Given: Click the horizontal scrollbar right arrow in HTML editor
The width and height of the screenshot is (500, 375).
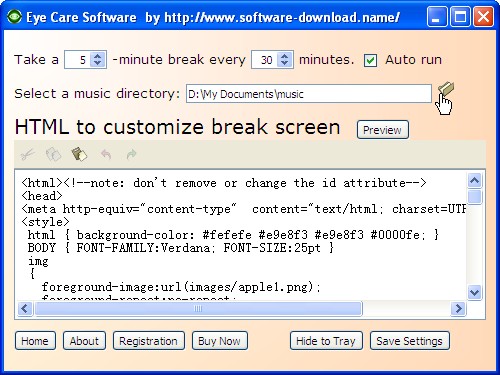Looking at the screenshot, I should pyautogui.click(x=458, y=308).
